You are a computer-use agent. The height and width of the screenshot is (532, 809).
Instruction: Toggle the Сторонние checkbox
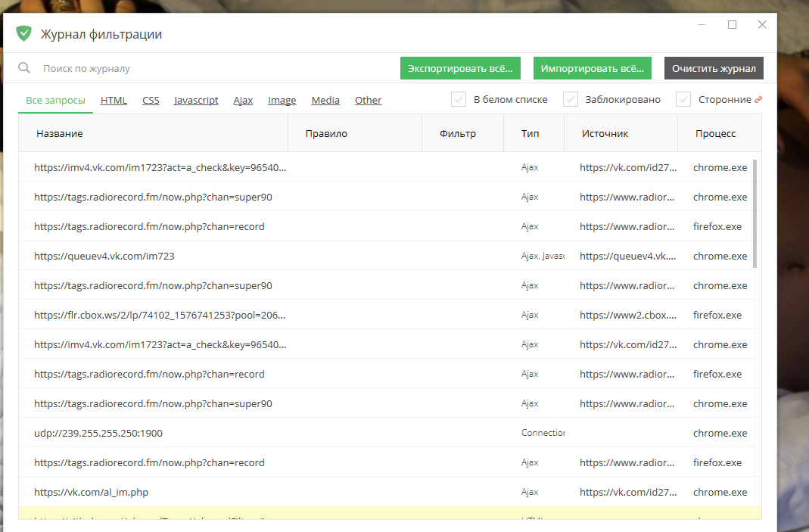tap(683, 99)
